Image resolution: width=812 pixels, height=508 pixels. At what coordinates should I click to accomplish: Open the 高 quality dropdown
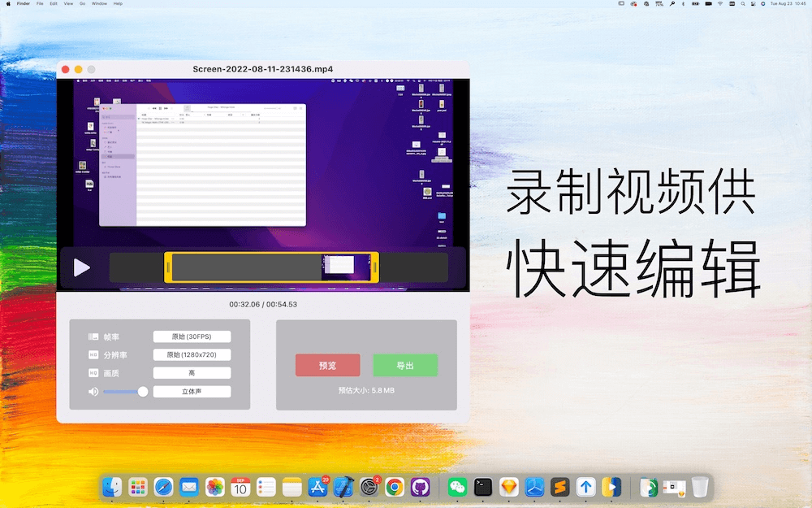(x=192, y=372)
